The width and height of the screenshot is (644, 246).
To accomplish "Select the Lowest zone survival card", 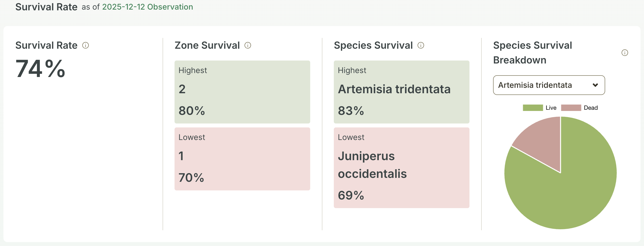I will click(x=242, y=159).
